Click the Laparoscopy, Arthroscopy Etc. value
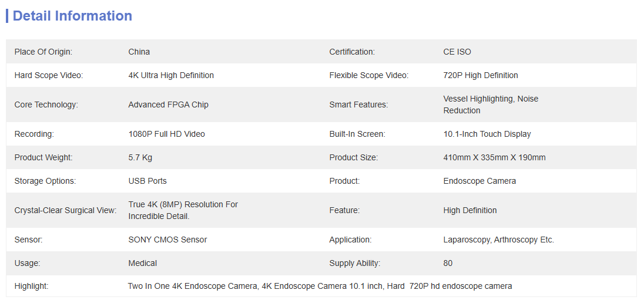Viewport: 644px width, 300px height. (499, 240)
